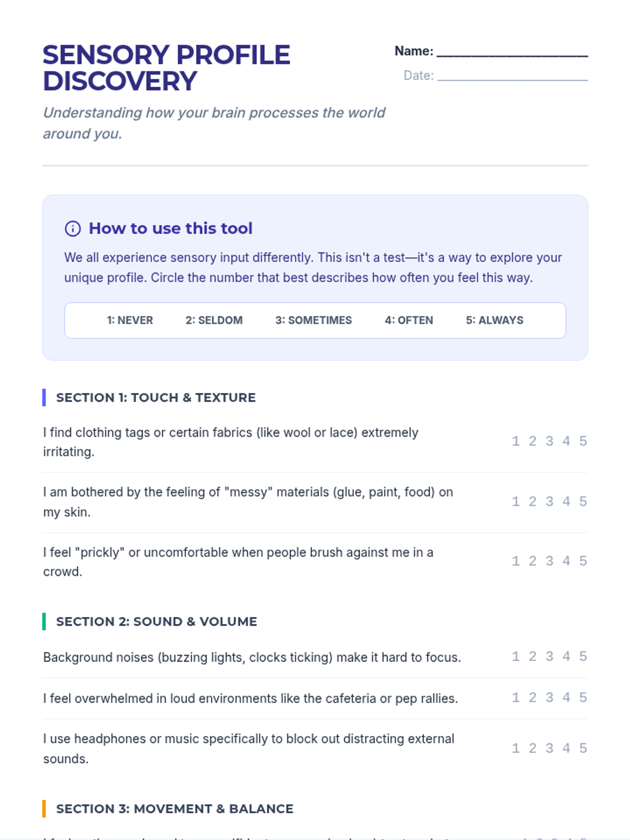This screenshot has height=840, width=630.
Task: Pick rating 2 for prickly in crowd statement
Action: pyautogui.click(x=532, y=561)
